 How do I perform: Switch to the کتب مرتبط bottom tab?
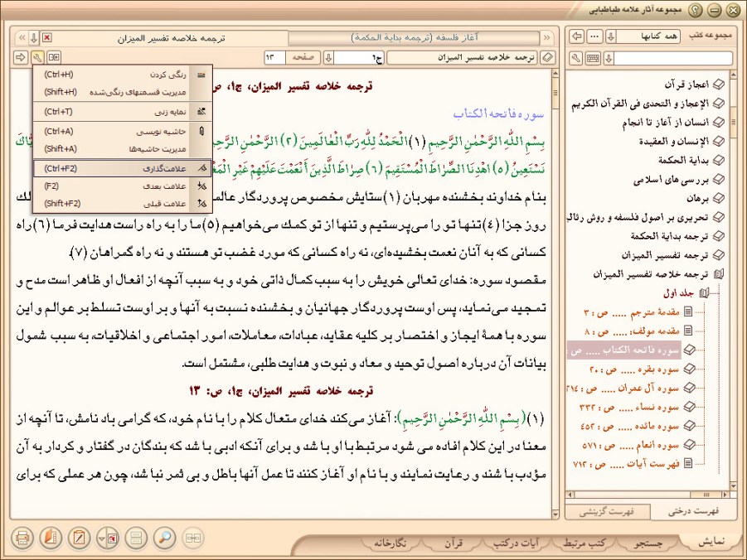584,543
